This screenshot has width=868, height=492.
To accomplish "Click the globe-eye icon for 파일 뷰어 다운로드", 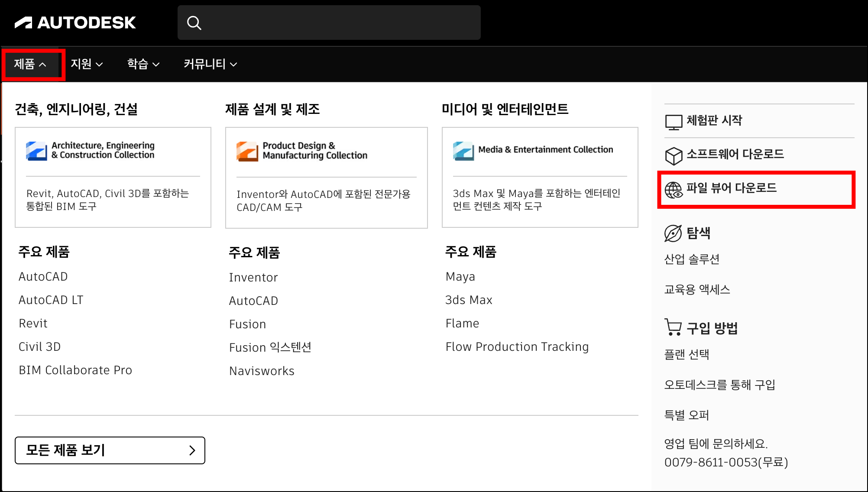I will point(674,190).
